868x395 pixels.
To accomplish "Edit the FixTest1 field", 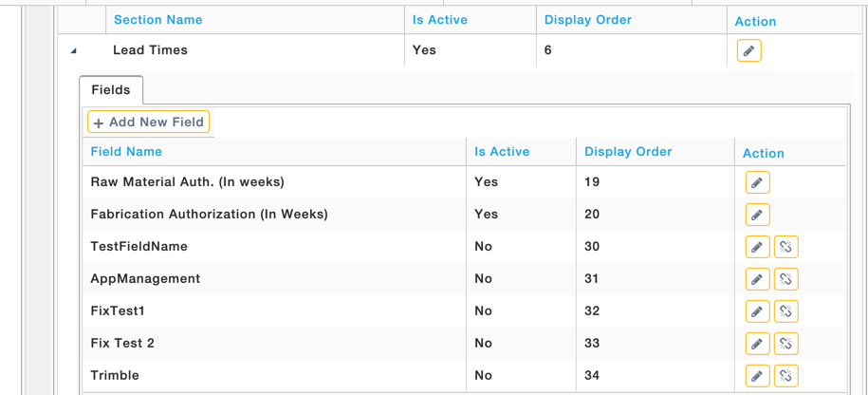I will (x=757, y=311).
